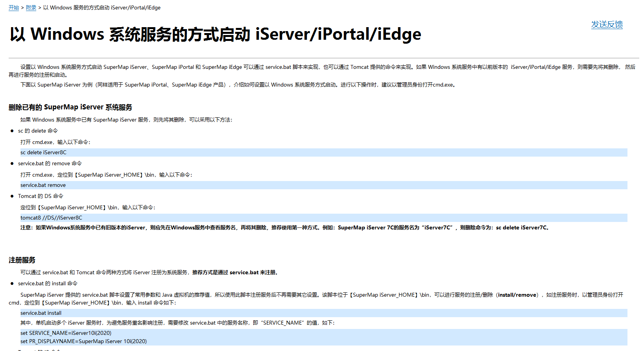
Task: Click the sentence 其中，单机启动多个 iServer 服务时
Action: click(x=178, y=323)
